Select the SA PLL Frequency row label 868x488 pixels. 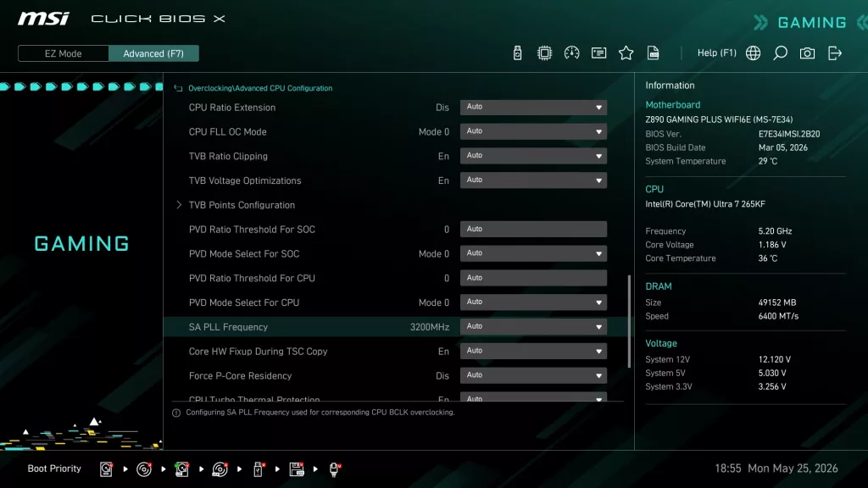(228, 327)
